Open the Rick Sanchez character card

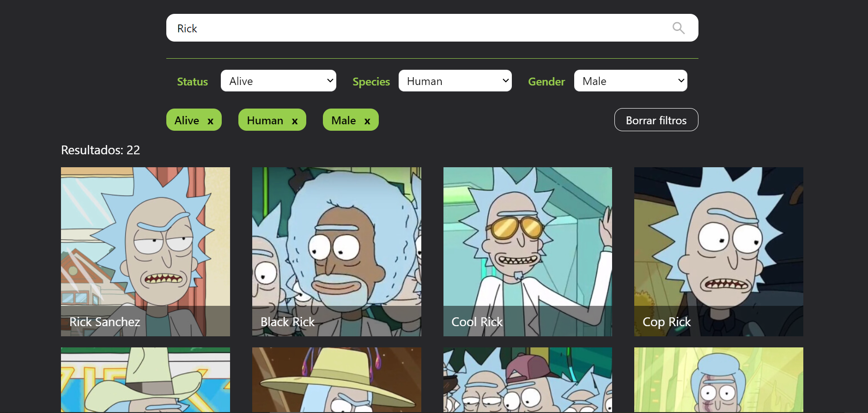click(146, 252)
